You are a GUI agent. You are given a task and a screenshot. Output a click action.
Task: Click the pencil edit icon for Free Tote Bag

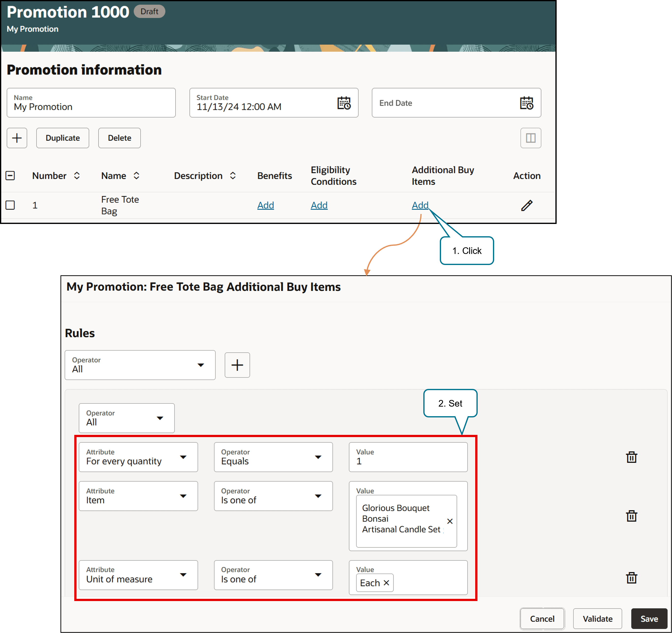coord(526,205)
